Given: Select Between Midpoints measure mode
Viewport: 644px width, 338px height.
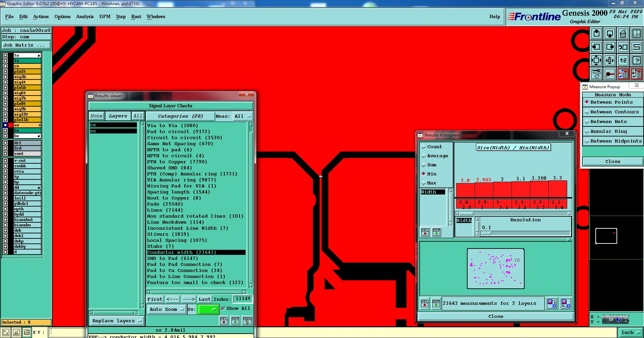Looking at the screenshot, I should (613, 141).
